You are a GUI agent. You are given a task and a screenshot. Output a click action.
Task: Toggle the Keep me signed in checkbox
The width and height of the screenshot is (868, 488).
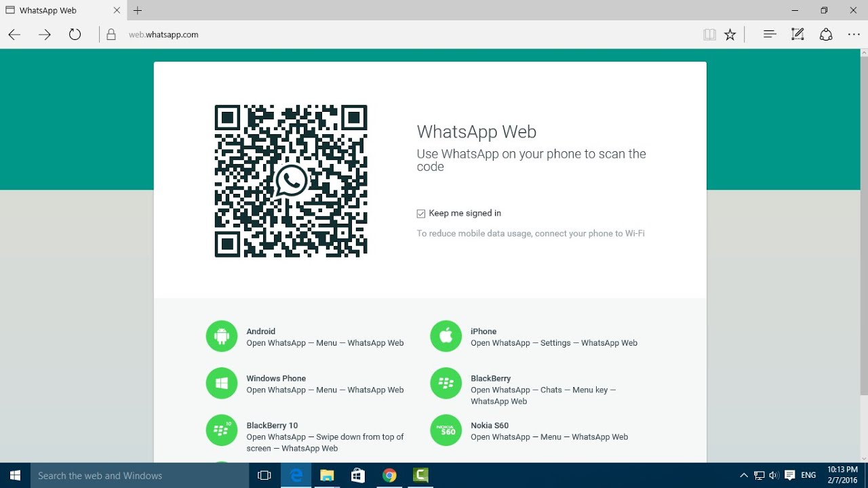click(421, 213)
